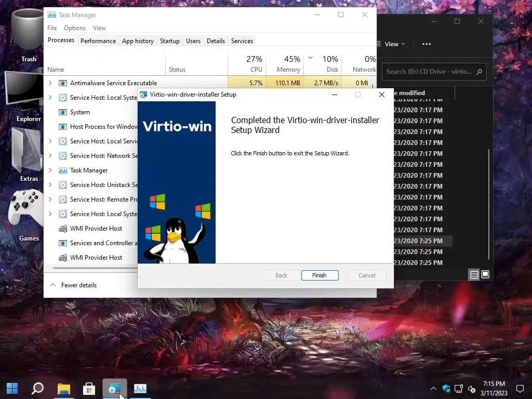The height and width of the screenshot is (399, 532).
Task: Expand Antimalware Service Executable process
Action: [x=50, y=83]
